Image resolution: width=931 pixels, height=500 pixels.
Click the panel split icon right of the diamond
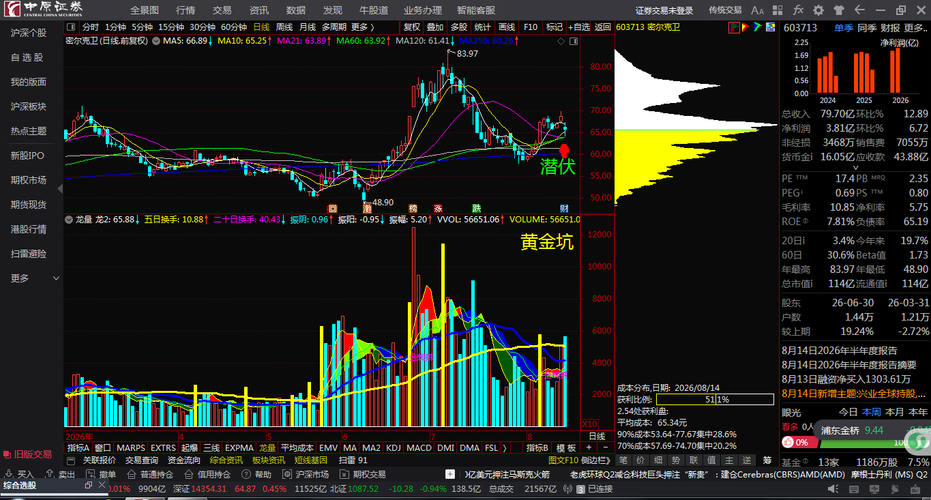tap(574, 41)
